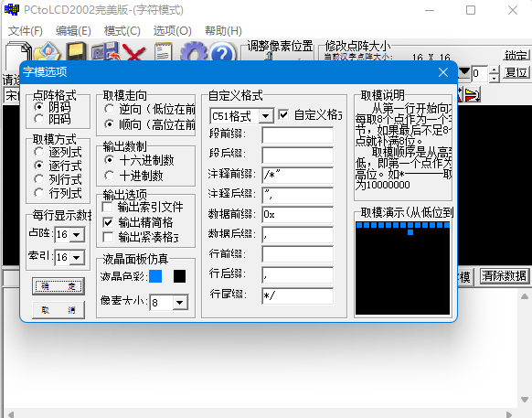Open the 选项(O) menu
The height and width of the screenshot is (418, 532).
(x=173, y=31)
